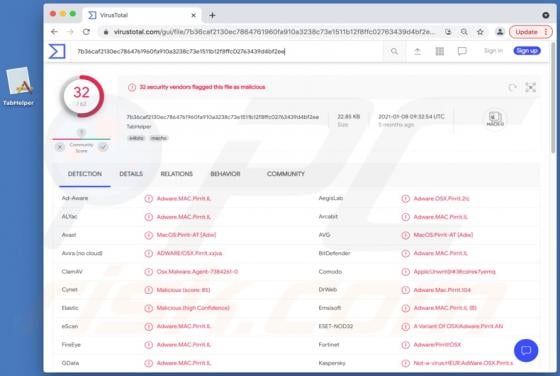Click the ClamAV vendor name
The width and height of the screenshot is (560, 376).
point(72,272)
